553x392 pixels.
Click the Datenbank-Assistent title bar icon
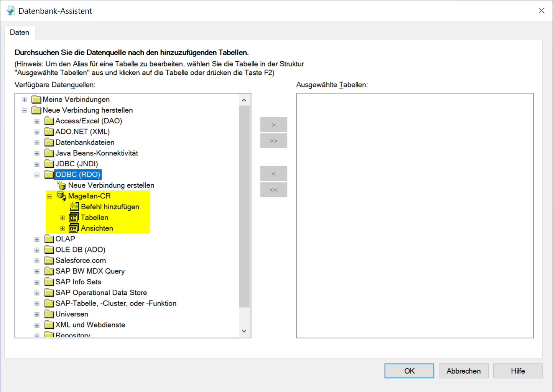11,11
